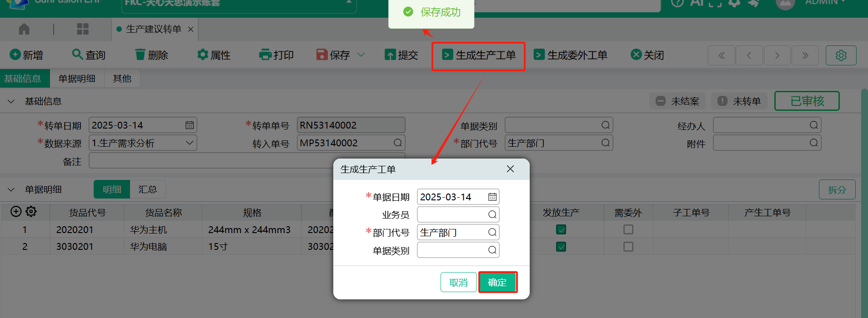Go to the next record arrow
The image size is (868, 318).
click(x=777, y=55)
